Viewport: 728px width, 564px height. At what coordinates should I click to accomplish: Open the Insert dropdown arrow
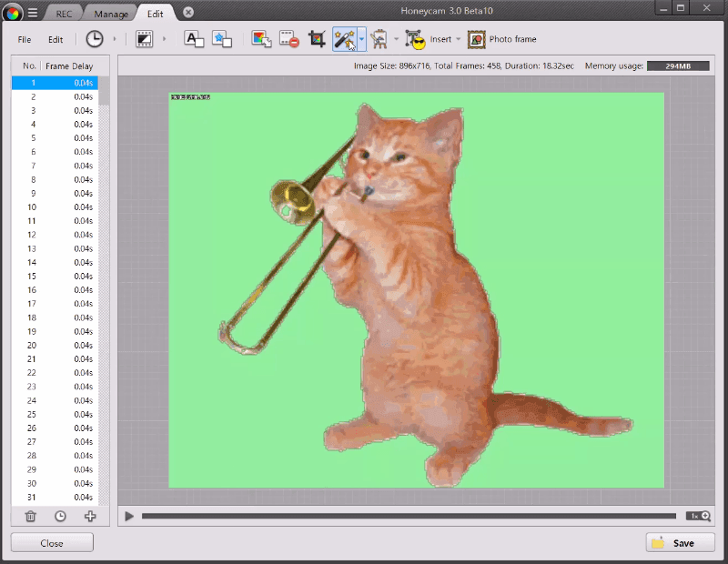tap(459, 39)
